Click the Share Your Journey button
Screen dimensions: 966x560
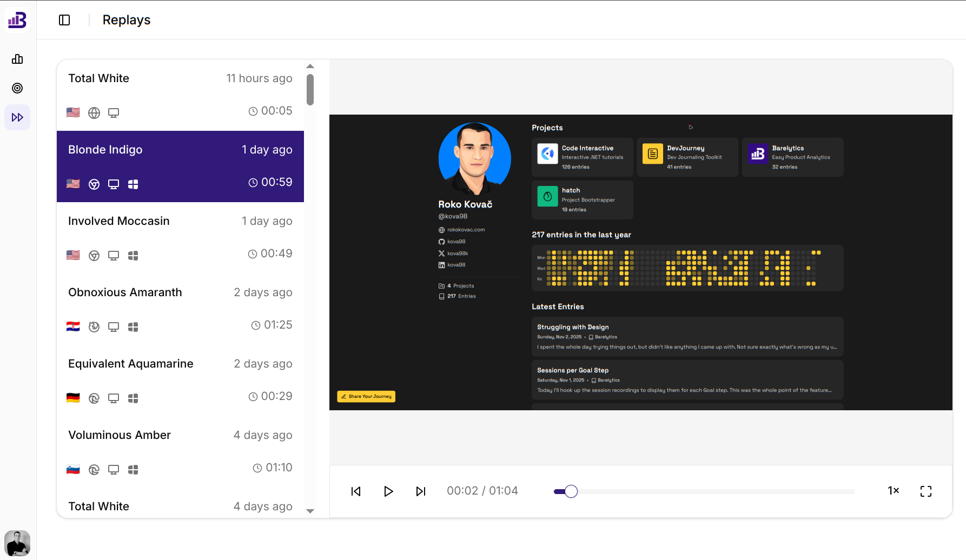point(366,397)
